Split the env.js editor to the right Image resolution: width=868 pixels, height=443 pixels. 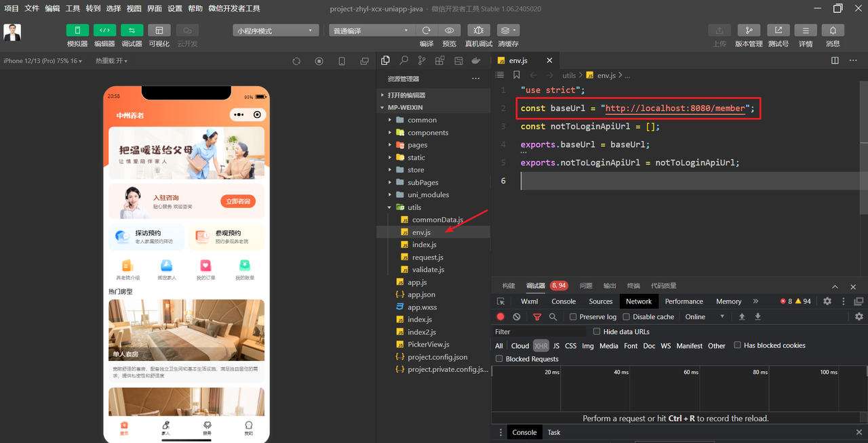835,60
